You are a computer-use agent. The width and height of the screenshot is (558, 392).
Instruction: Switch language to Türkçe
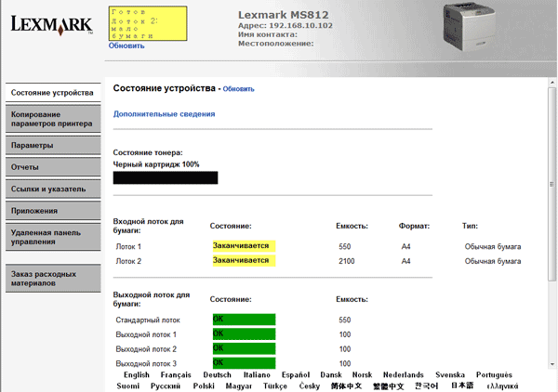pos(275,385)
